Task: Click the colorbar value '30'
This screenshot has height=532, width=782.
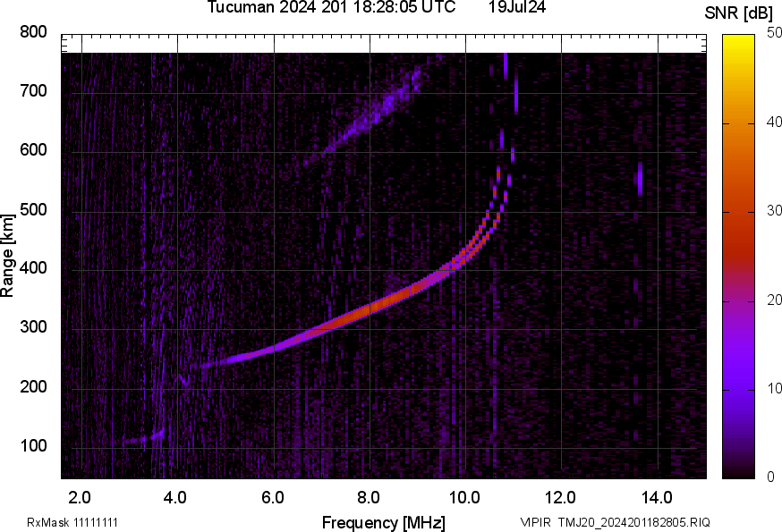Action: point(774,211)
